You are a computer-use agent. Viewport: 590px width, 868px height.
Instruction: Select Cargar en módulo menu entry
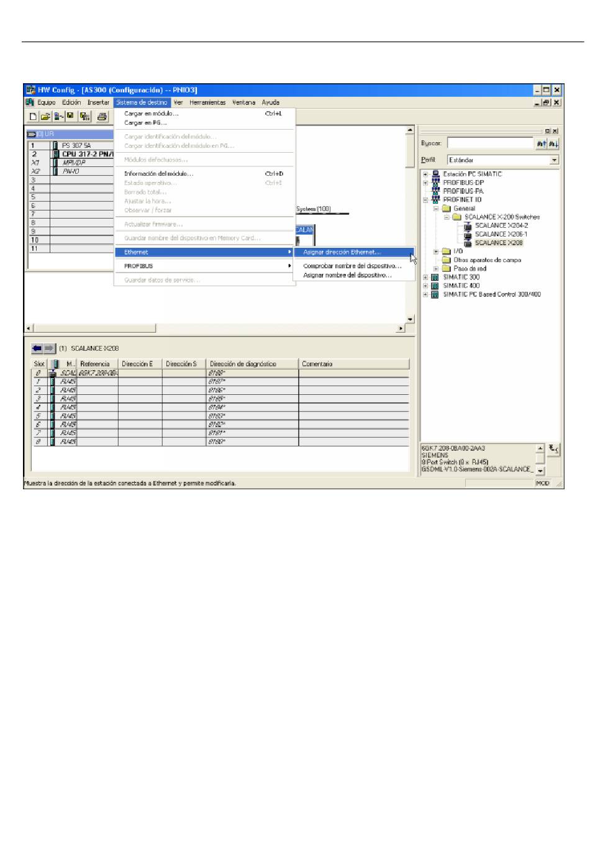(x=204, y=114)
